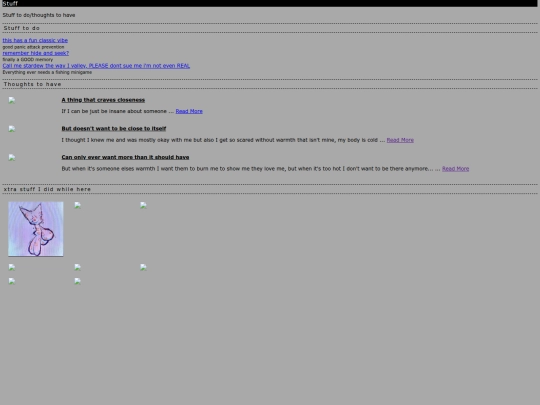The image size is (540, 405).
Task: Click Read More after "insane about someone"
Action: (x=189, y=111)
